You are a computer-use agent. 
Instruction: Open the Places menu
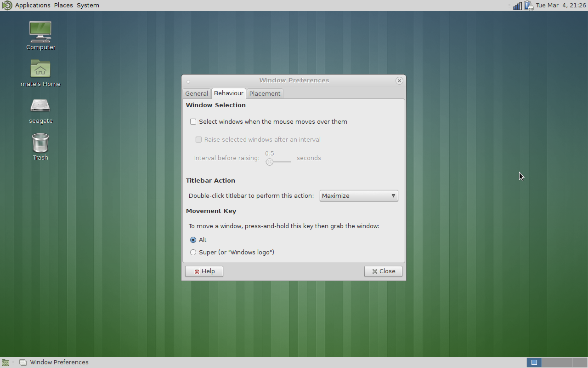pyautogui.click(x=63, y=6)
